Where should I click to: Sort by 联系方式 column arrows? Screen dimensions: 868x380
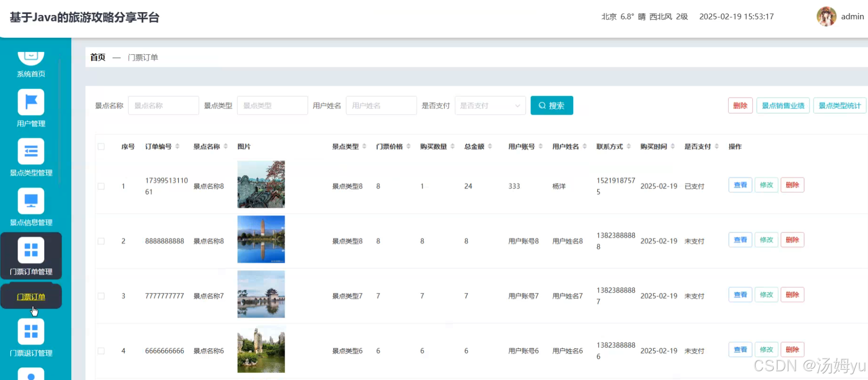pos(629,147)
